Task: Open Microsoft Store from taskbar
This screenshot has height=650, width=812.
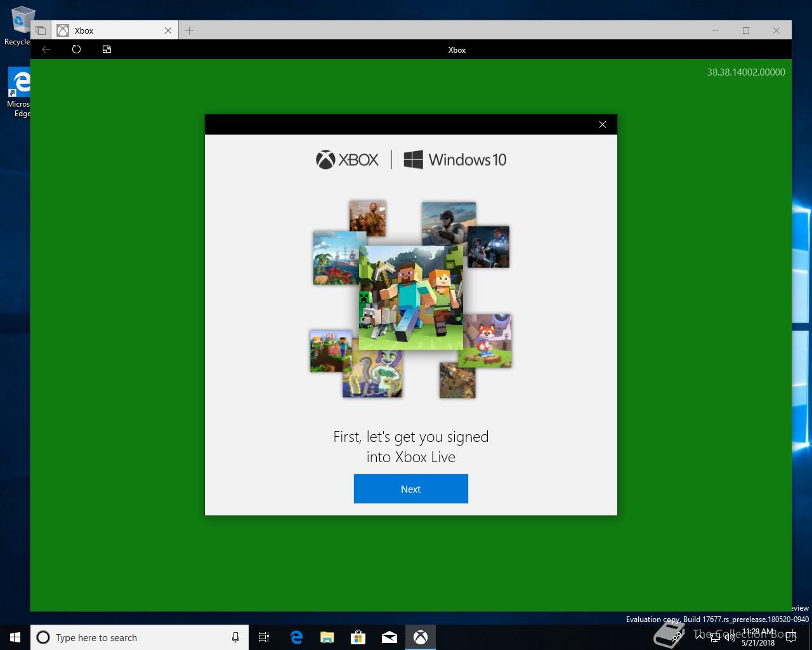Action: click(x=358, y=637)
